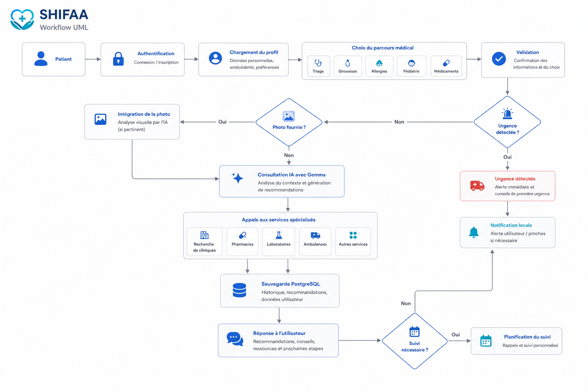Click the Validation checkmark icon
Screen dimensions: 588x392
(499, 59)
